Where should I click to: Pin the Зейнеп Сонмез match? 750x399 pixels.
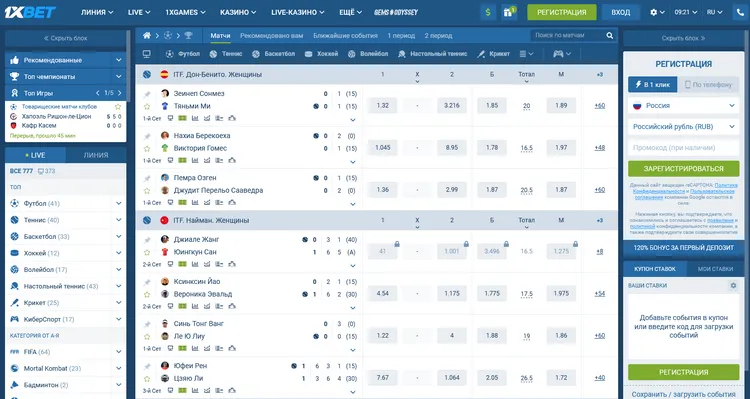pos(147,94)
